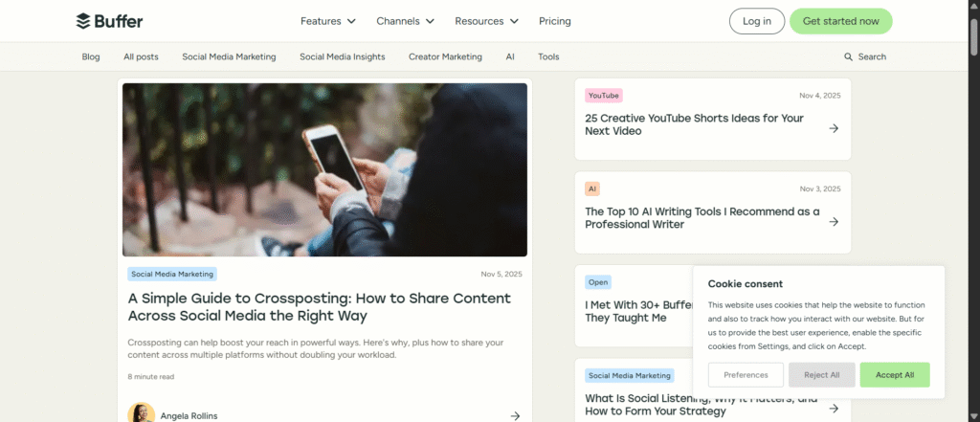
Task: Click arrow next to Angela Rollins
Action: tap(515, 415)
